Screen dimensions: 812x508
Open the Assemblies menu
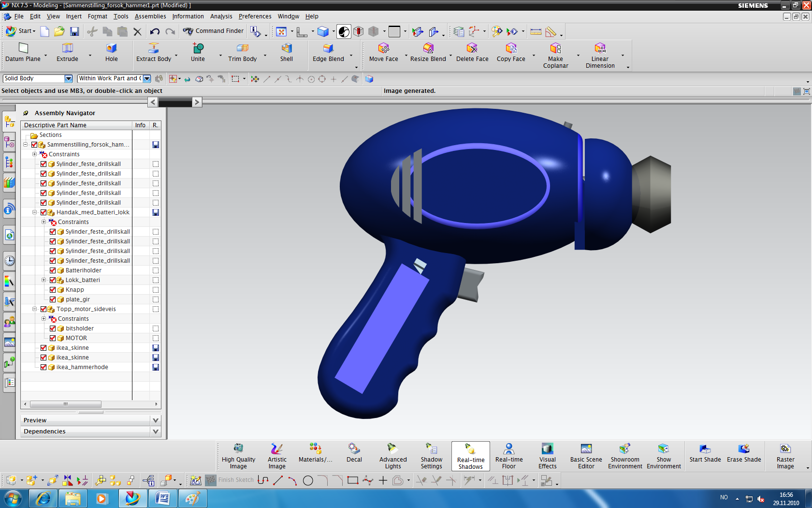150,16
